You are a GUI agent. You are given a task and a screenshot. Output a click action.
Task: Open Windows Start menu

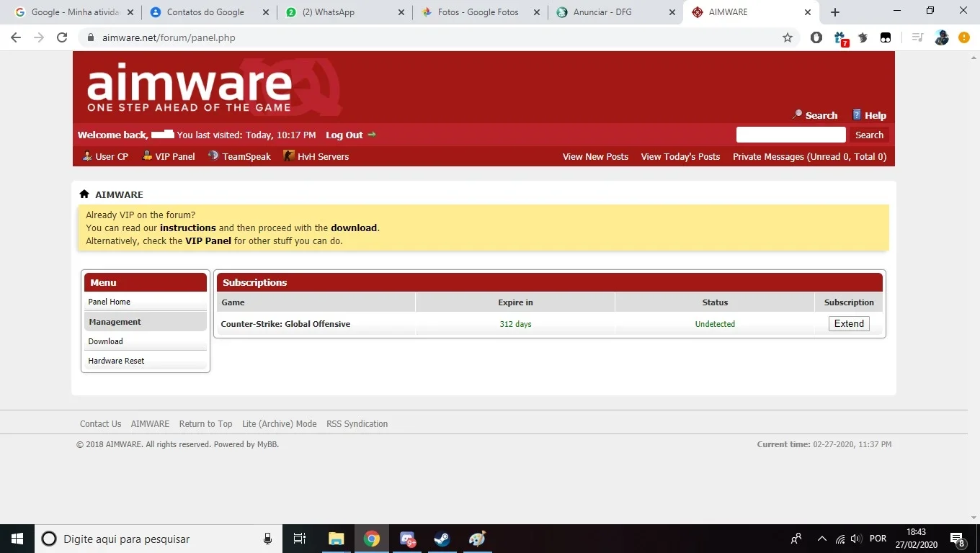pyautogui.click(x=17, y=539)
